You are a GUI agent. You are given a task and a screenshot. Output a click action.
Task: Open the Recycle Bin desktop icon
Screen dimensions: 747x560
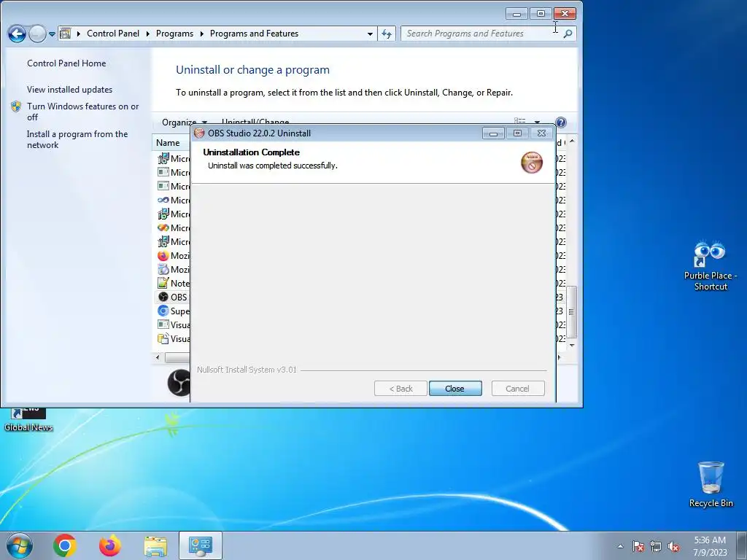[711, 484]
